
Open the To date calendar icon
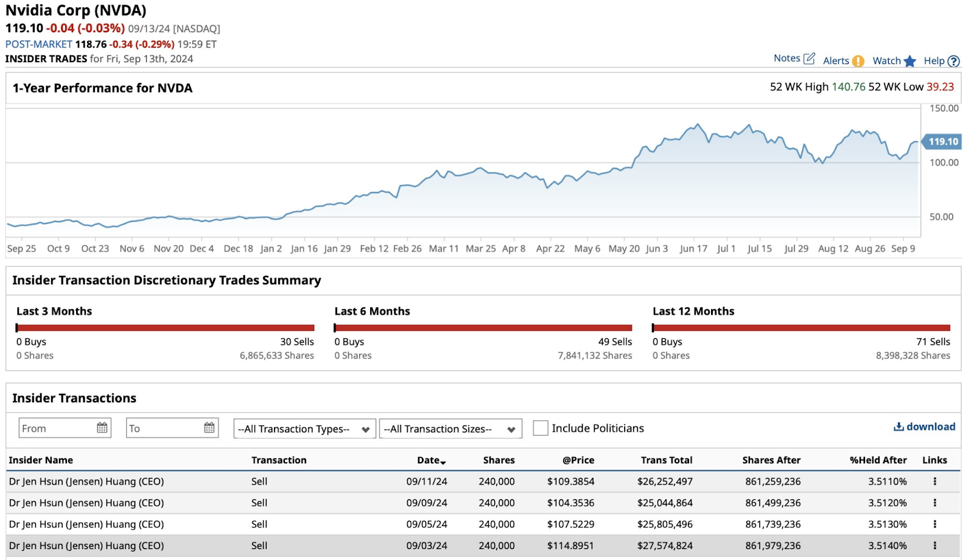tap(209, 428)
